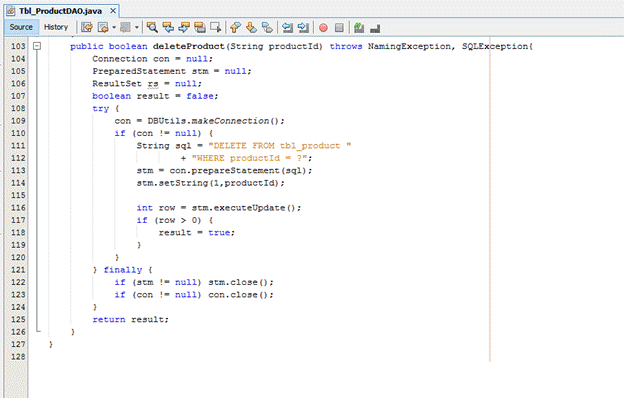Go to Find Previous Occurrence icon

[168, 27]
